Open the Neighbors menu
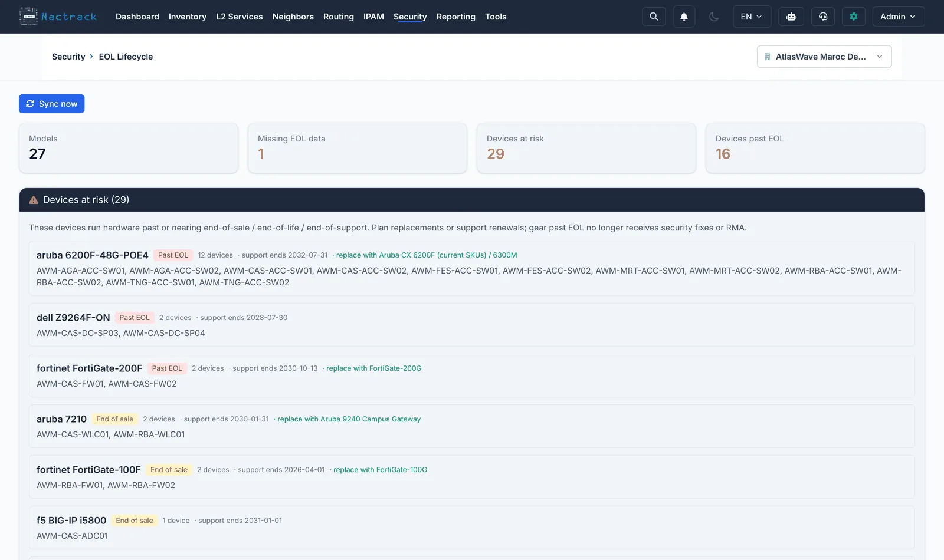Viewport: 944px width, 560px height. coord(293,17)
